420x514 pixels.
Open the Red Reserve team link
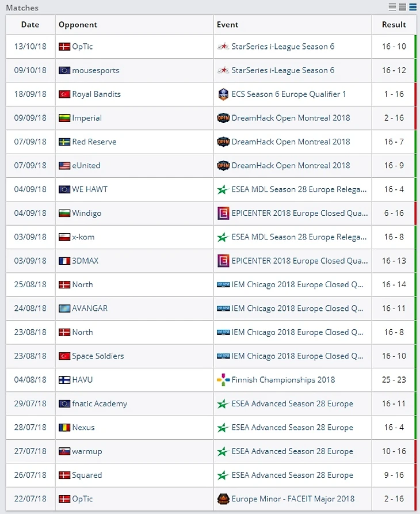94,142
